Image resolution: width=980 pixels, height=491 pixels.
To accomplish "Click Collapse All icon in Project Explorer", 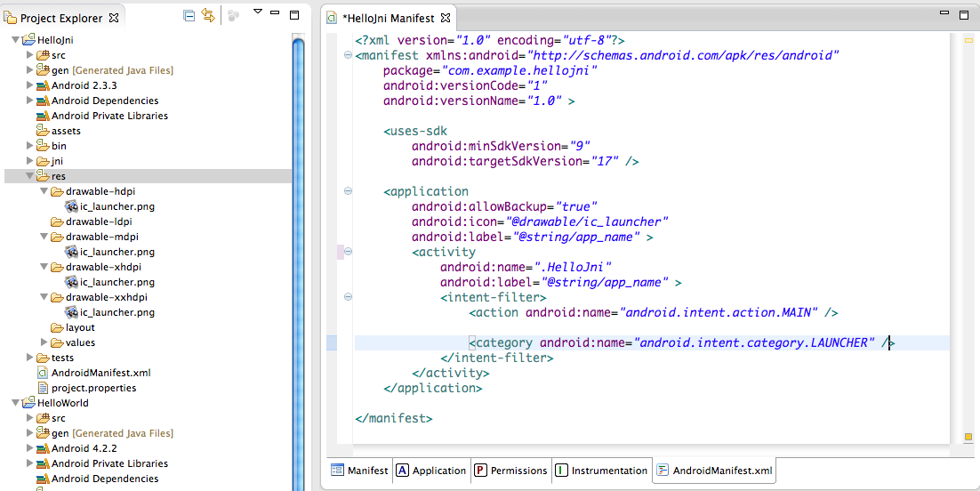I will 189,16.
